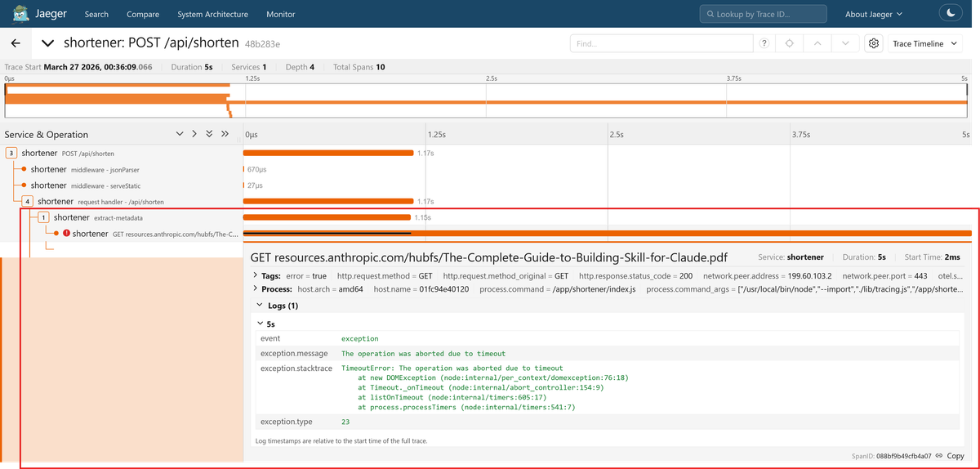Screen dimensions: 980x469
Task: Open the About Jaeger menu
Action: pos(874,14)
